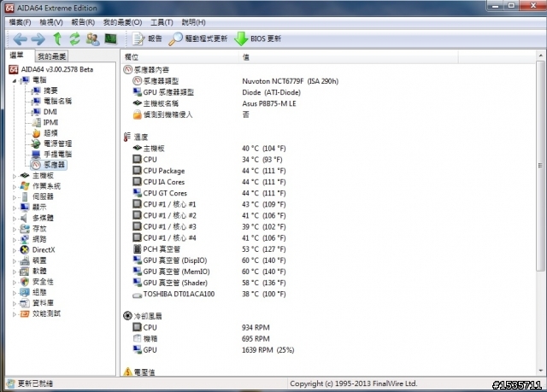Select the CPU GT Cores row
The image size is (547, 392).
209,193
